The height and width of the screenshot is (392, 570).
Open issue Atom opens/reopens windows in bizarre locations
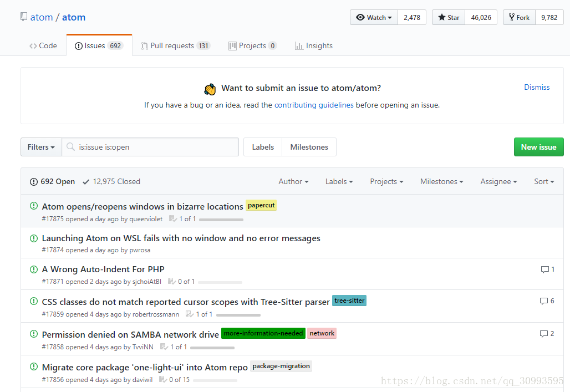pos(142,207)
